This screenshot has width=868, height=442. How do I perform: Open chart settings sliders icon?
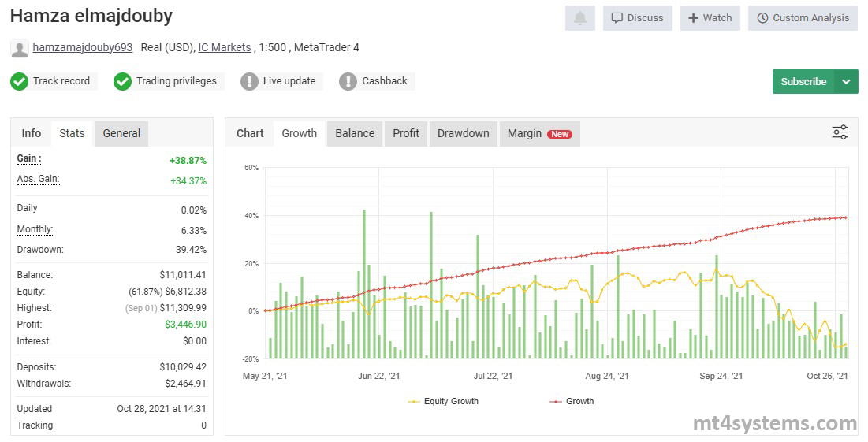tap(840, 132)
